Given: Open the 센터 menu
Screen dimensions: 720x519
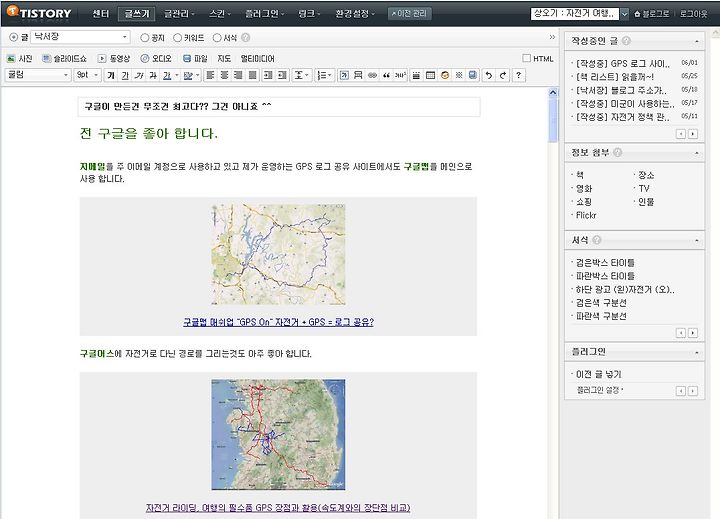Looking at the screenshot, I should pyautogui.click(x=101, y=14).
